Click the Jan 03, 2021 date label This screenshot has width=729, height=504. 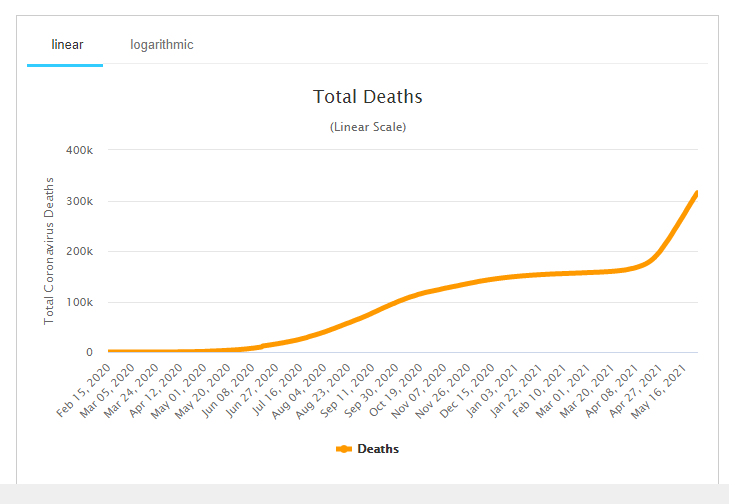tap(494, 389)
